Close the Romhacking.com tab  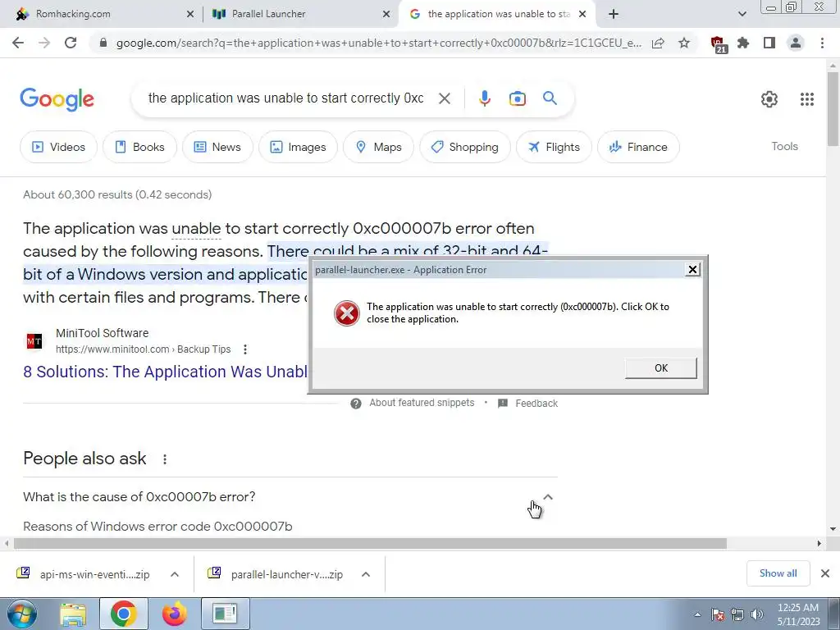point(189,15)
